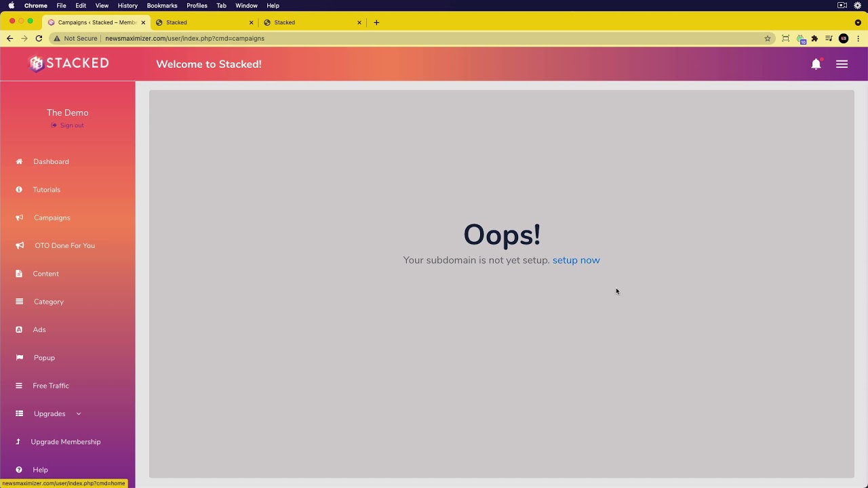Close the Campaigns browser tab
The width and height of the screenshot is (868, 488).
(x=143, y=22)
